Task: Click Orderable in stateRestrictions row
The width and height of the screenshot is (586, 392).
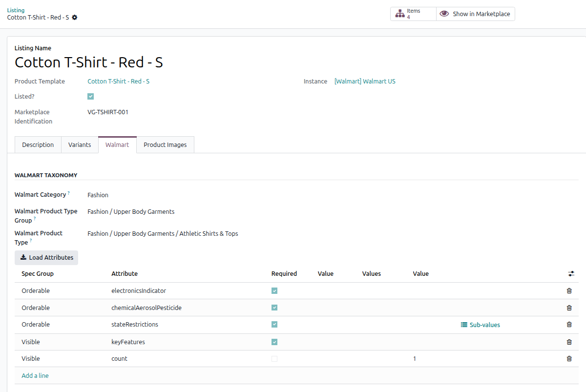Action: pos(36,325)
